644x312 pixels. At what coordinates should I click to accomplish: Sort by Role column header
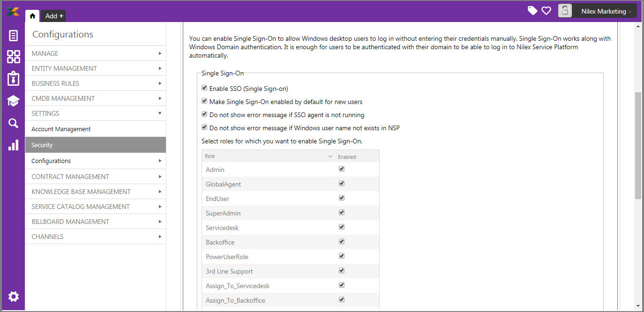coord(210,156)
